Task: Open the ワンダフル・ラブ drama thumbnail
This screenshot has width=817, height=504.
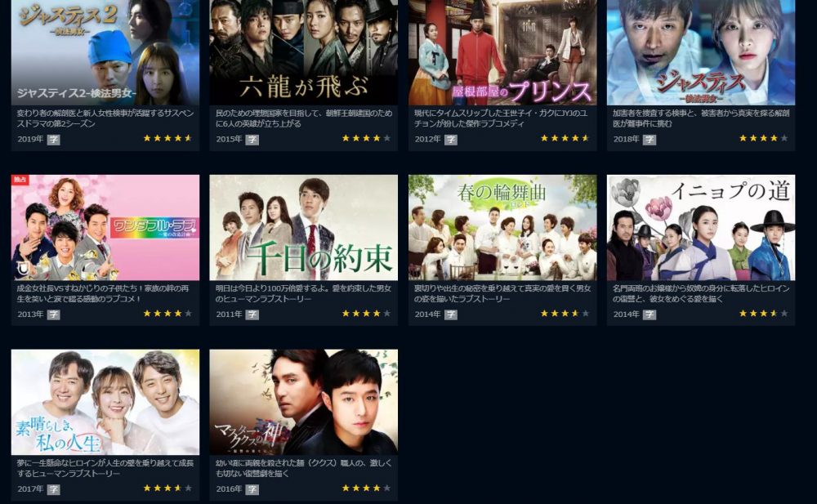Action: pos(105,228)
